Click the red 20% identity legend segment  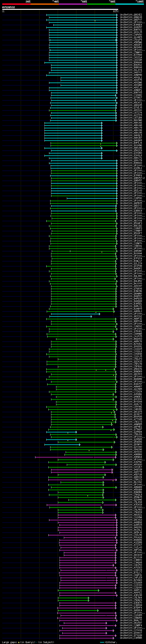coord(16,4)
